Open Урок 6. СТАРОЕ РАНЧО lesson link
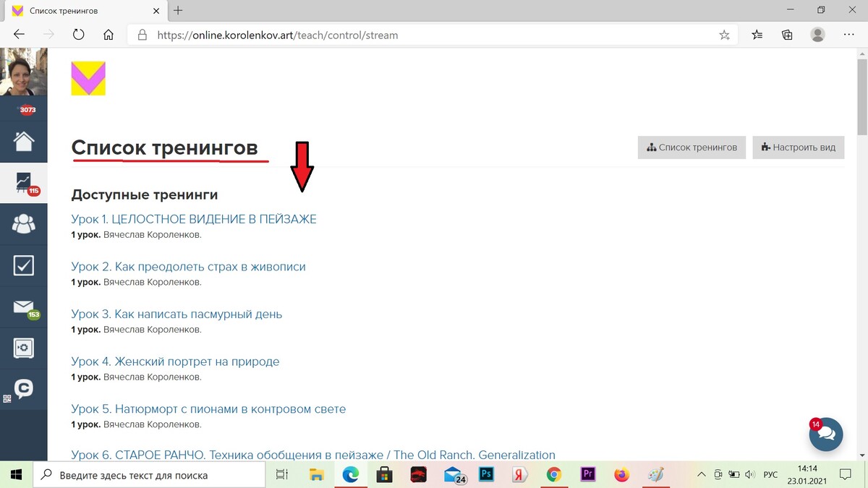868x488 pixels. [x=313, y=455]
